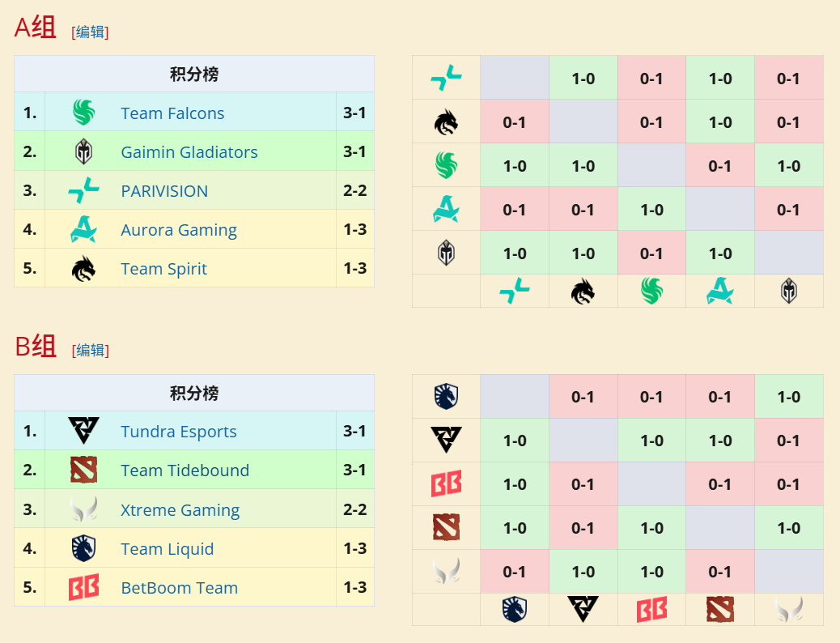Click the Gaimin Gladiators logo in standings
This screenshot has width=840, height=643.
click(x=83, y=151)
